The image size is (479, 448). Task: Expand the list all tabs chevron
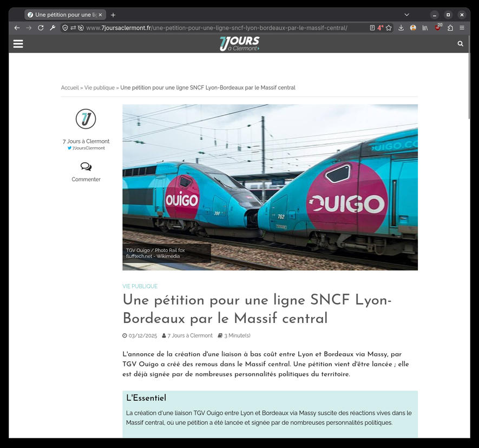406,15
